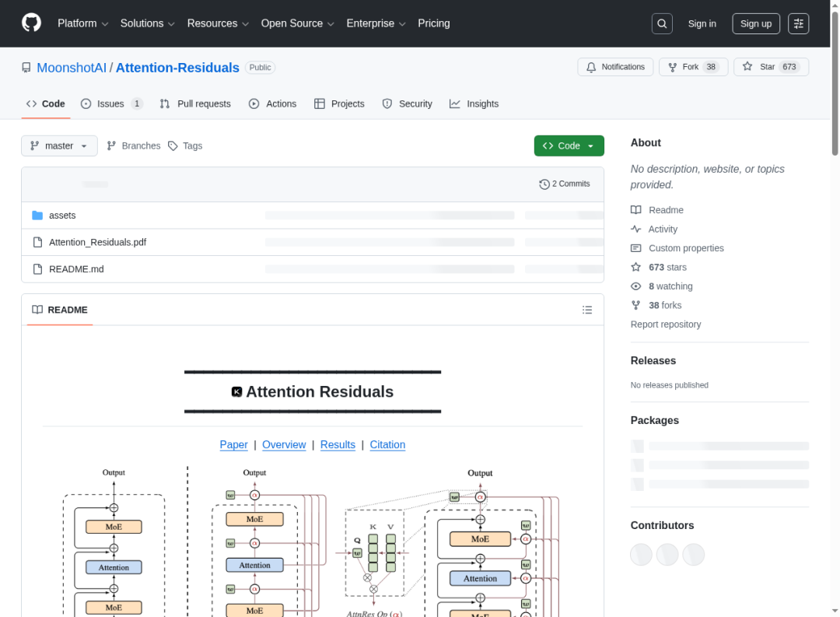
Task: Click the watching eye icon
Action: click(x=636, y=286)
